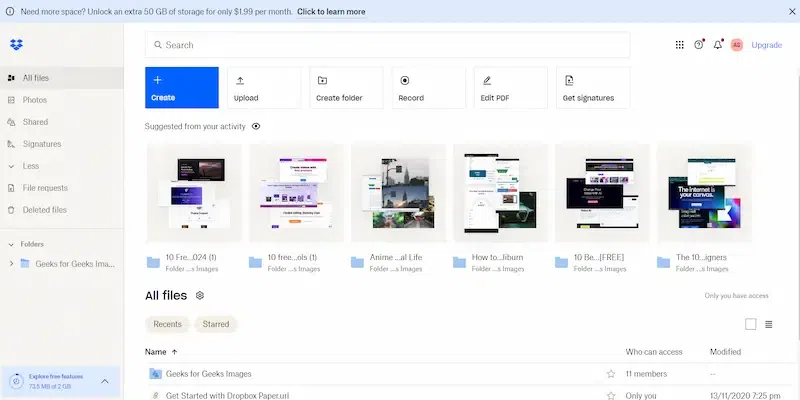
Task: Dismiss the storage banner with the X
Action: pyautogui.click(x=792, y=11)
